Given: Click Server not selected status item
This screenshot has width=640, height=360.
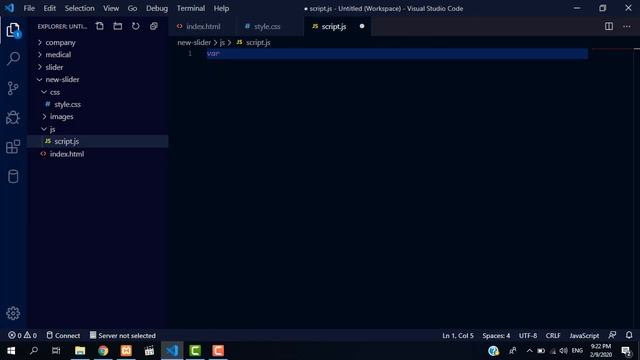Looking at the screenshot, I should 122,336.
